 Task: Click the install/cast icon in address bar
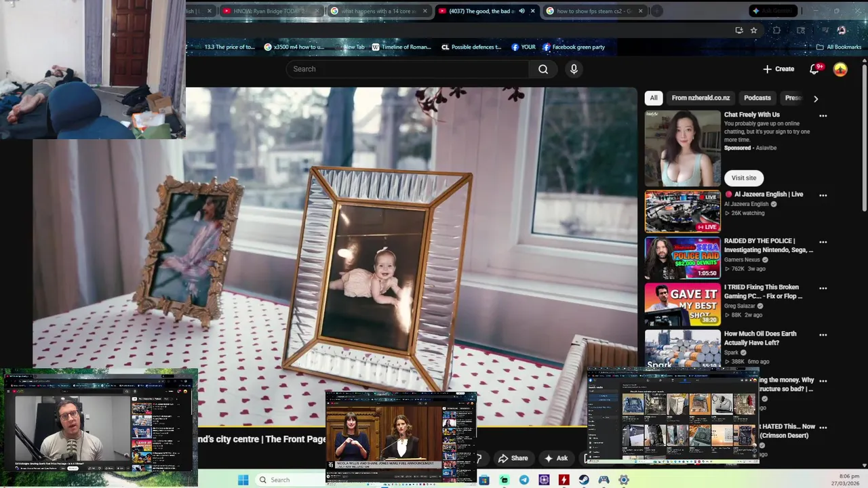tap(739, 30)
